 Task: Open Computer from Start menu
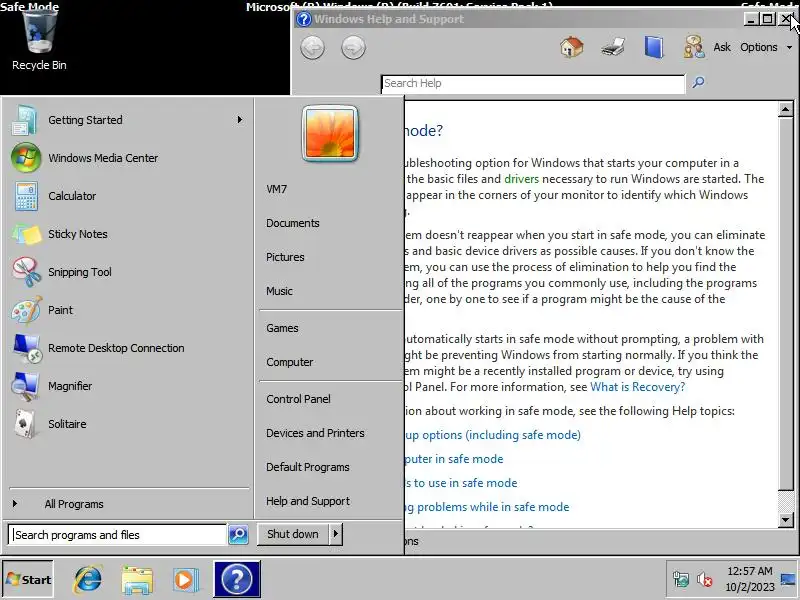tap(290, 362)
